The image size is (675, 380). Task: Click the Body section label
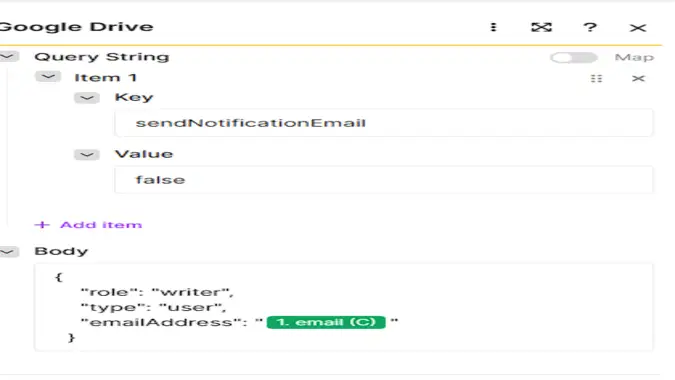[61, 251]
